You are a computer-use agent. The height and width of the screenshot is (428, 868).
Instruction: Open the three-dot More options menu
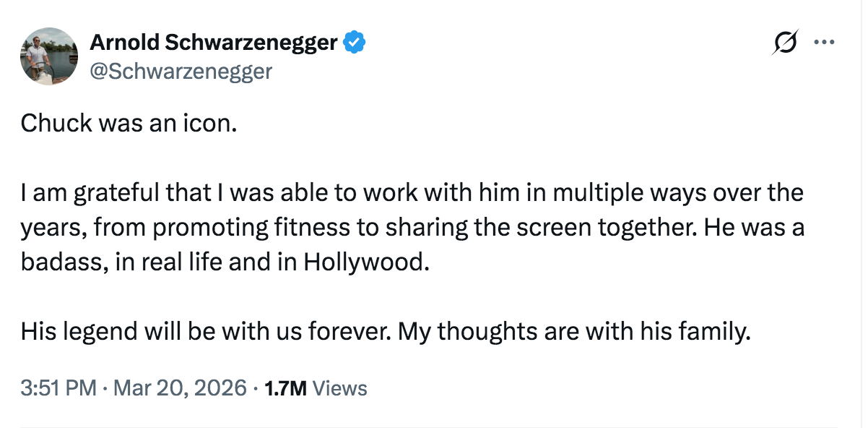coord(824,42)
